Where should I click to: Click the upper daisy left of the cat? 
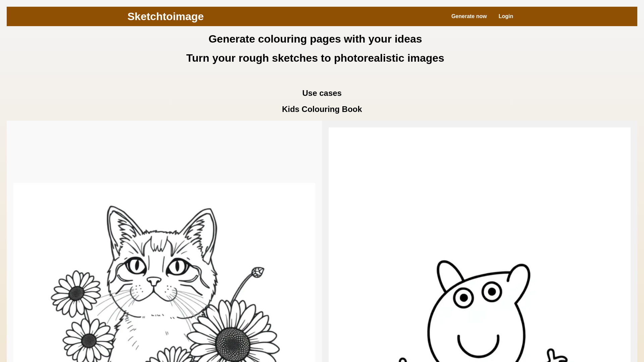click(x=76, y=293)
